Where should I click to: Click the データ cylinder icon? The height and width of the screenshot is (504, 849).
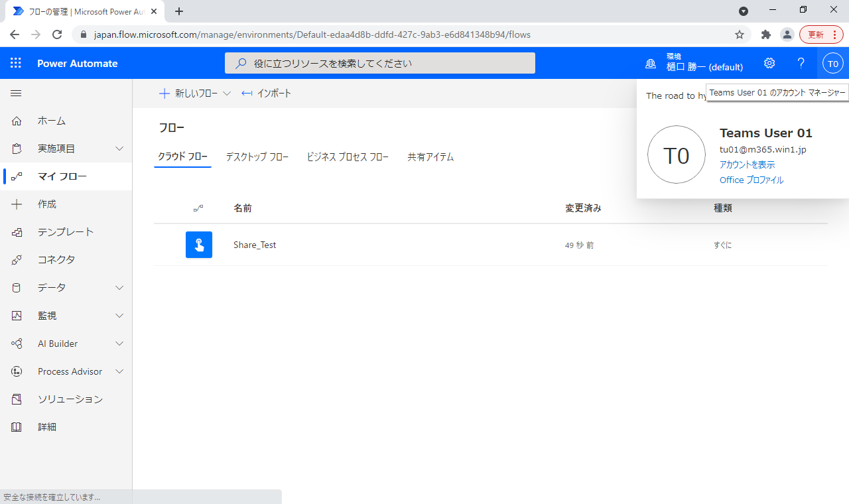pos(17,288)
